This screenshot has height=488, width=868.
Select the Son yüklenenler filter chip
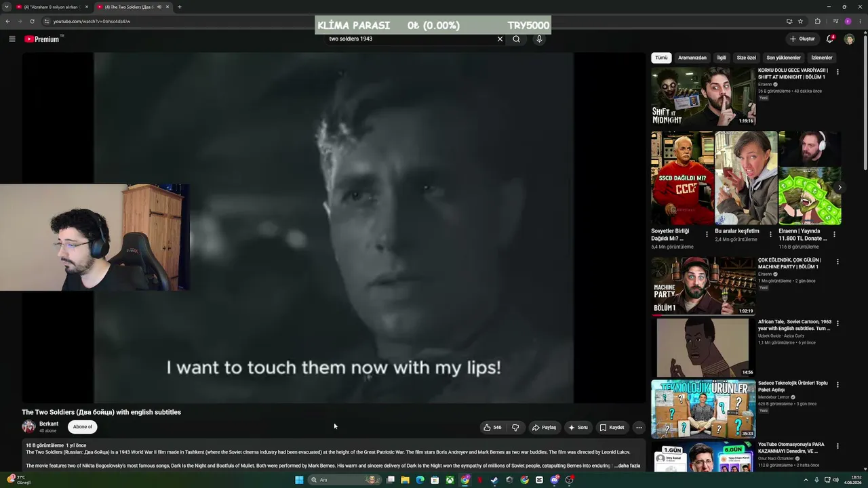[783, 58]
